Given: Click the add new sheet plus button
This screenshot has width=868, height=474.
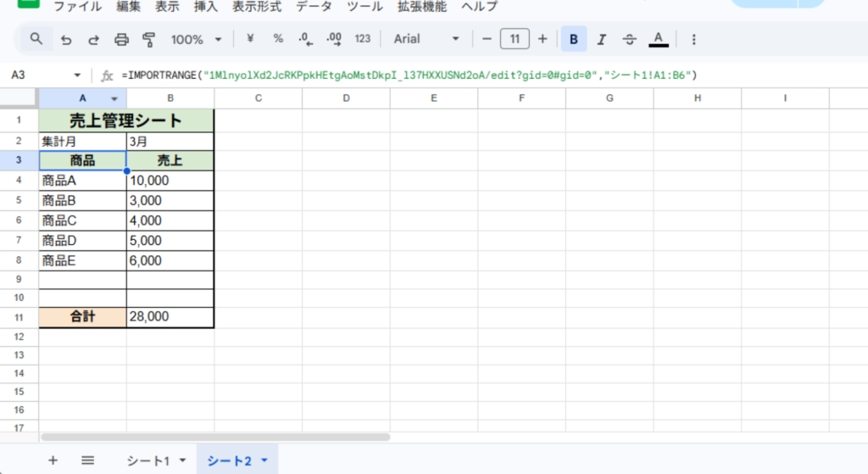Looking at the screenshot, I should pyautogui.click(x=53, y=460).
